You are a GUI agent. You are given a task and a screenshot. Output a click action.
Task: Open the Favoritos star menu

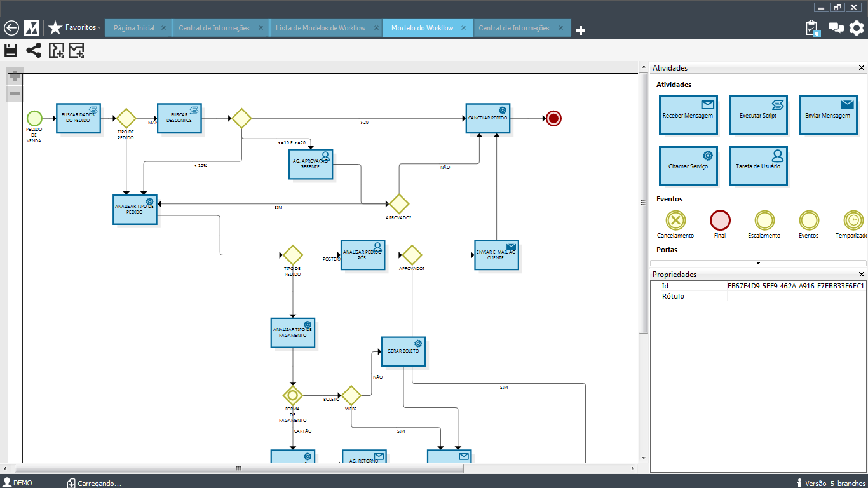tap(74, 28)
